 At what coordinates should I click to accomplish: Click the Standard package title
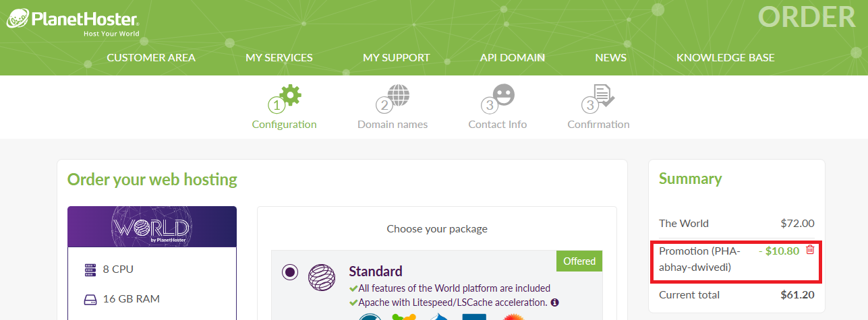point(376,271)
